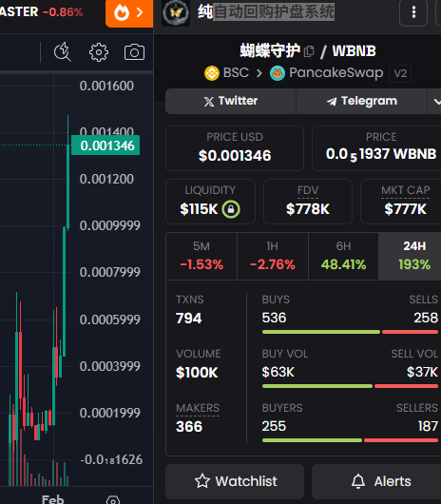Expand more social links chevron

(x=436, y=102)
